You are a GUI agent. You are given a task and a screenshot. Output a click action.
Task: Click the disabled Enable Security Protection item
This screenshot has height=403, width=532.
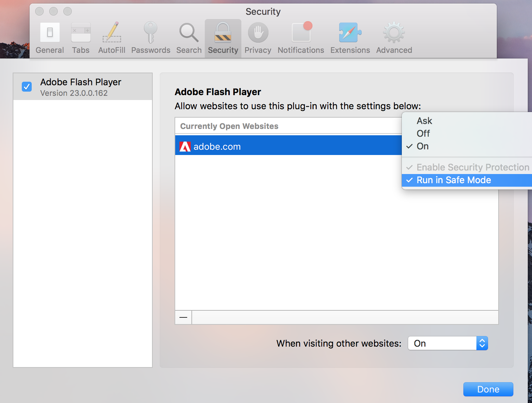click(x=467, y=167)
